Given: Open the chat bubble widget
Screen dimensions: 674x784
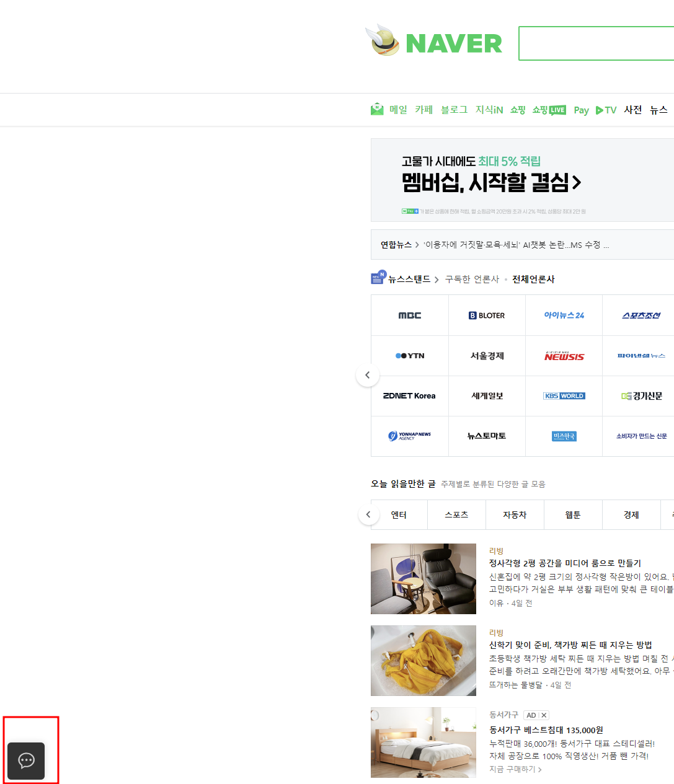Looking at the screenshot, I should [x=26, y=760].
